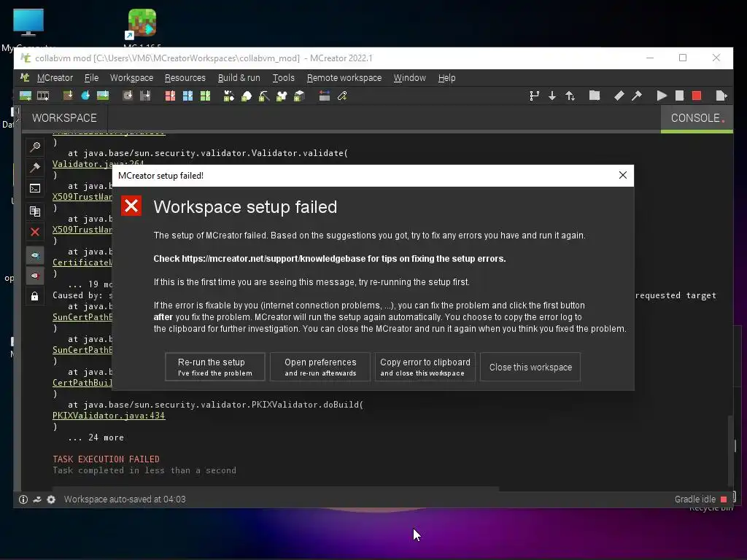Click the settings gear in status bar
Image resolution: width=747 pixels, height=560 pixels.
51,499
